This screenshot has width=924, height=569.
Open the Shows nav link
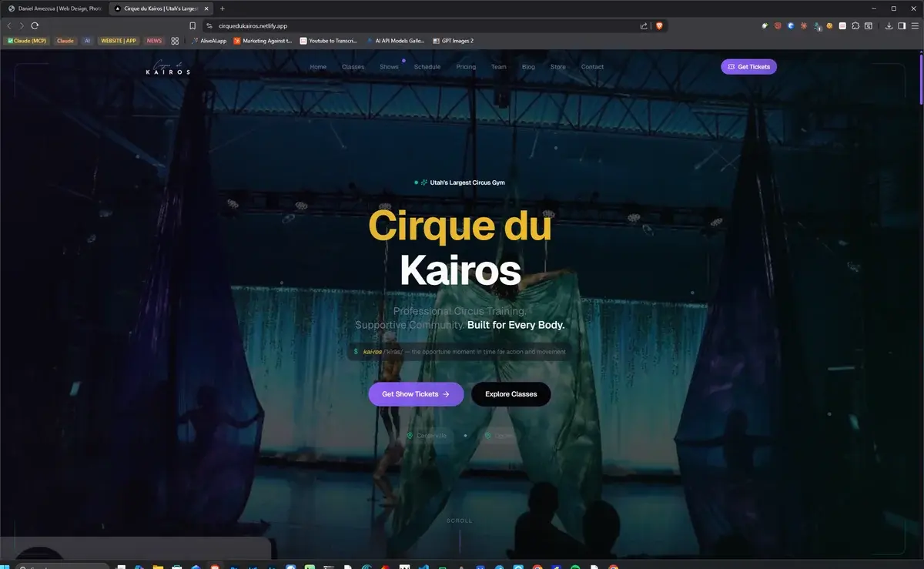point(389,67)
